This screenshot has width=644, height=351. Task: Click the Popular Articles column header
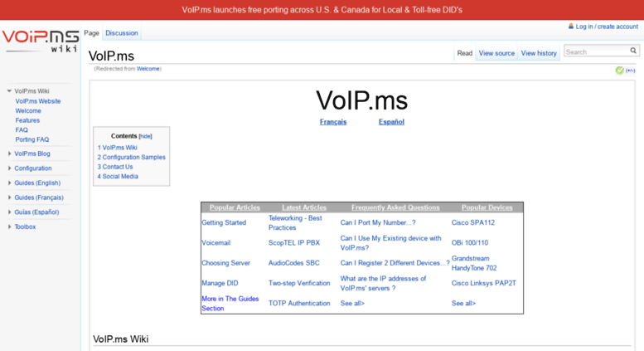click(235, 207)
